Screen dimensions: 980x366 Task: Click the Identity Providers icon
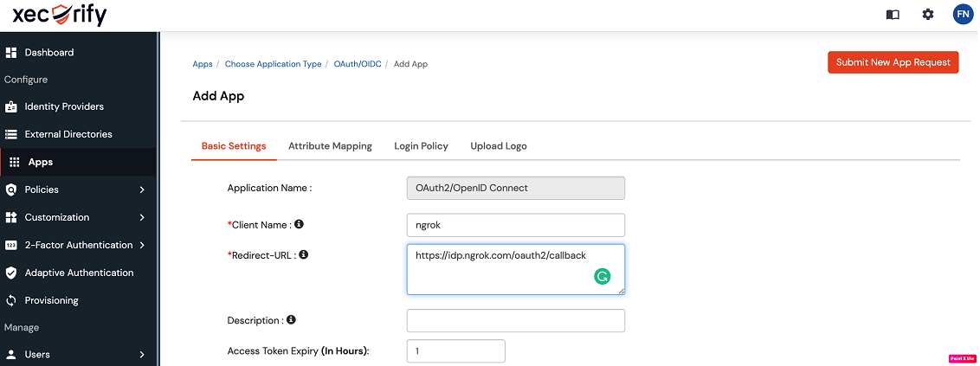click(x=10, y=106)
